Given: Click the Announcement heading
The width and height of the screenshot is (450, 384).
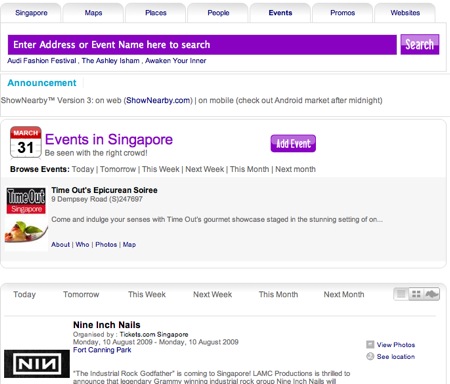Looking at the screenshot, I should (42, 83).
